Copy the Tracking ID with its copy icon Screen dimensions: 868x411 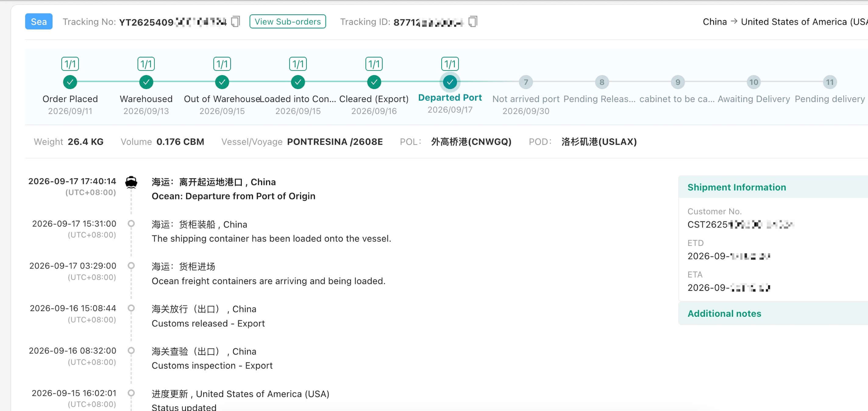(473, 22)
